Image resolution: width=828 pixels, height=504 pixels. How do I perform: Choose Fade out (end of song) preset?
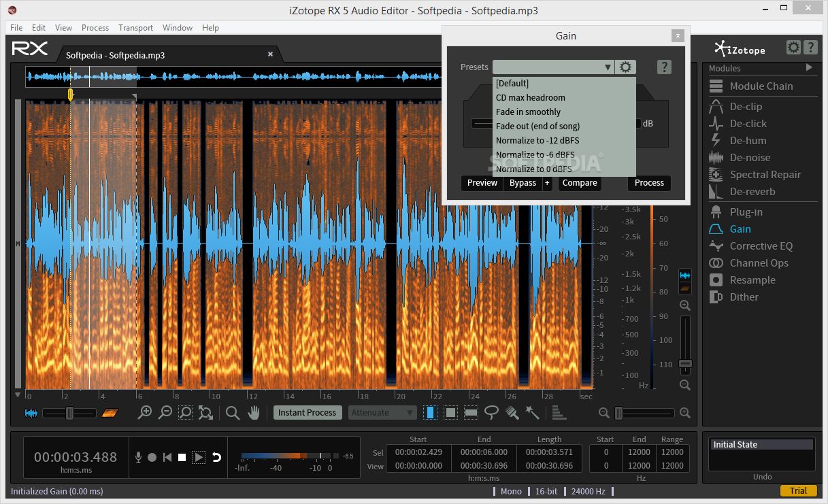click(564, 126)
